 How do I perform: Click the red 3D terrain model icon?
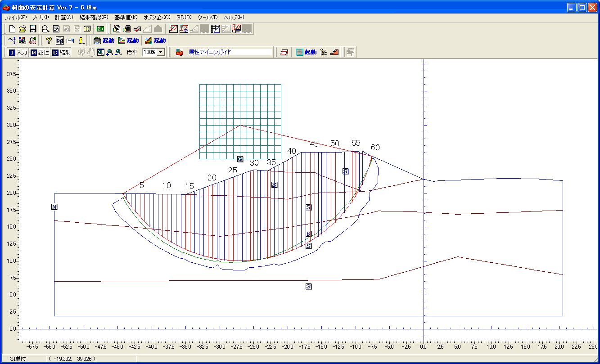pos(180,52)
